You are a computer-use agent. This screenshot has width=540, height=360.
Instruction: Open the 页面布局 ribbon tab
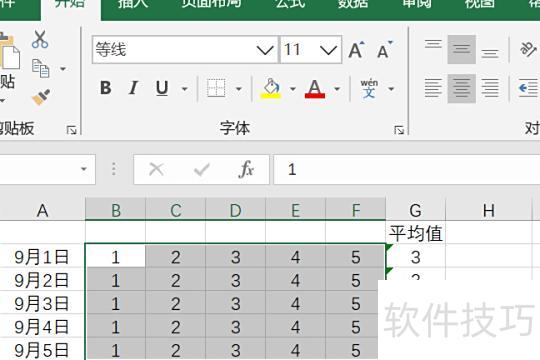[x=211, y=4]
